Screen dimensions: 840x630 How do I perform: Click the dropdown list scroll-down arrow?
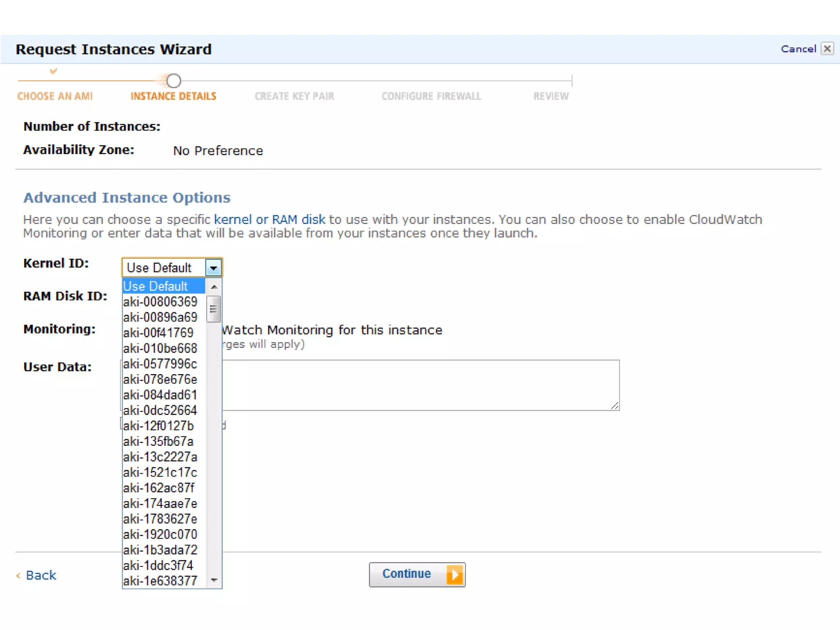point(214,580)
